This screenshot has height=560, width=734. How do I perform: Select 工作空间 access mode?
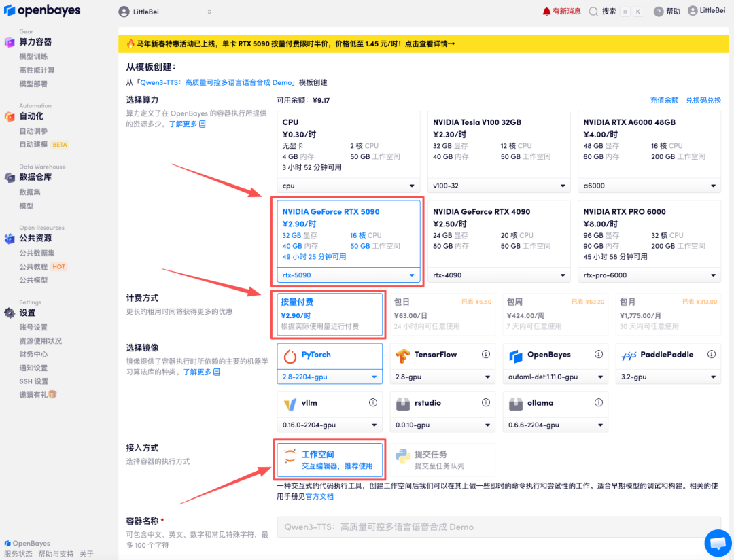[x=330, y=460]
